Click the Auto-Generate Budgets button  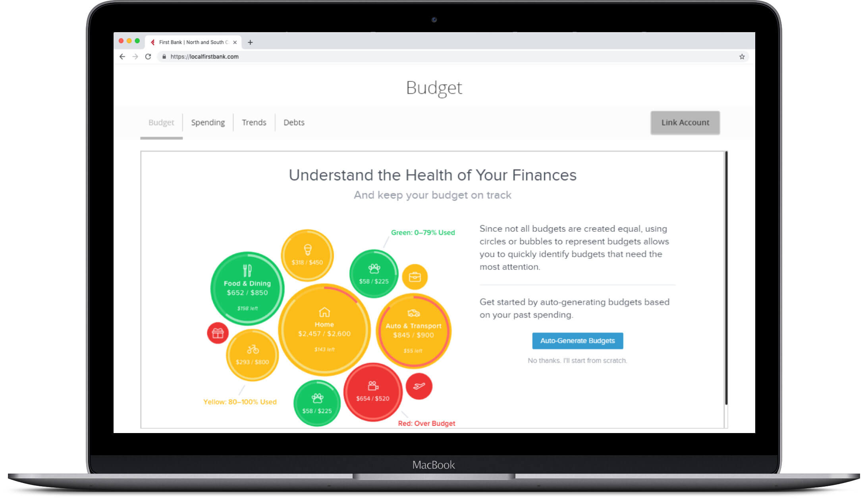577,340
